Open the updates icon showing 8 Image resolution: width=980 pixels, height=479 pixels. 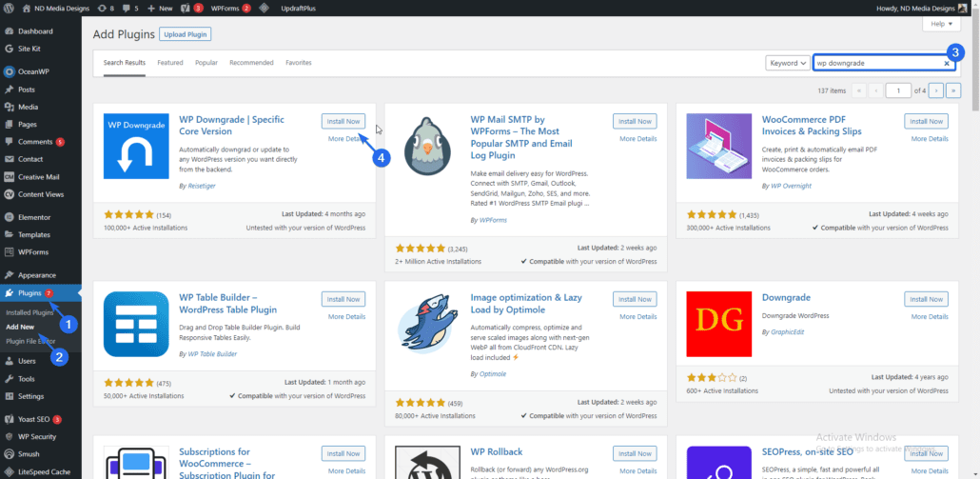click(x=107, y=9)
